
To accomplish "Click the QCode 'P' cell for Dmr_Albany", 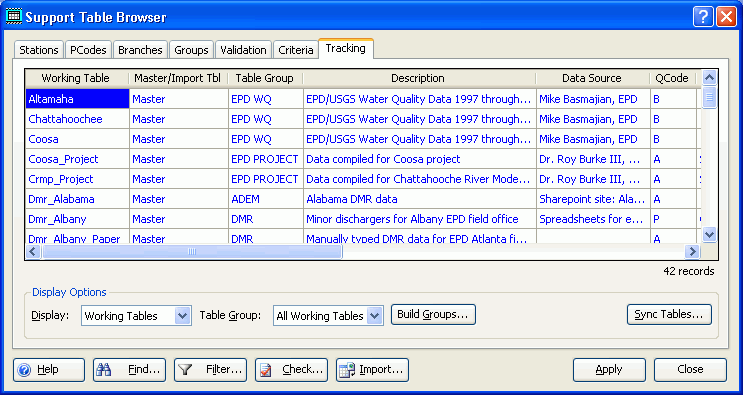I will click(x=673, y=219).
